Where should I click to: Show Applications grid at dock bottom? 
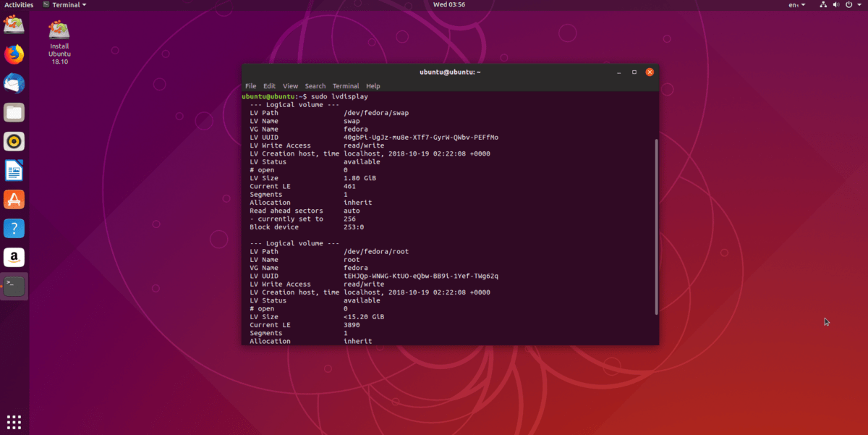(x=14, y=421)
